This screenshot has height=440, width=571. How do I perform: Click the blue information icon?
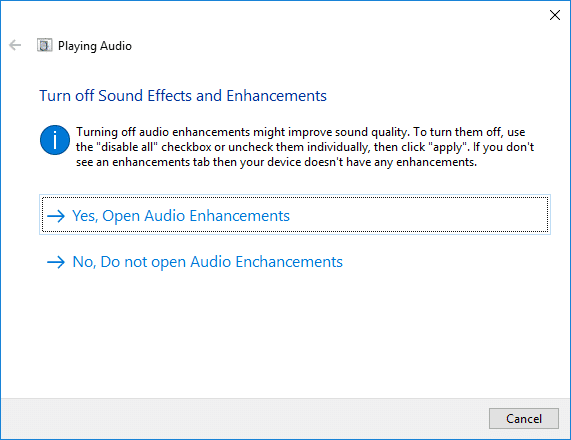coord(55,140)
